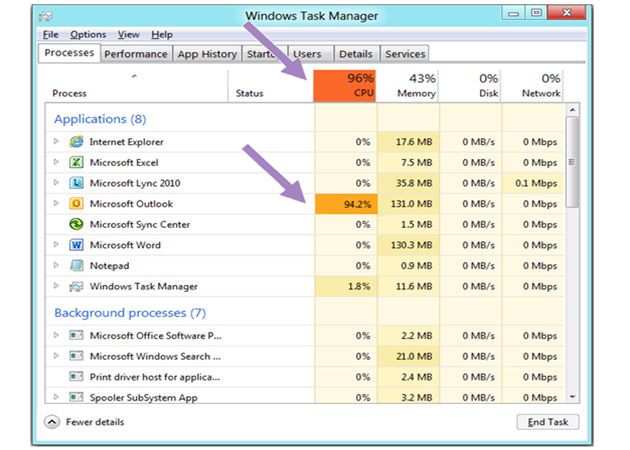Open the Options menu
630x450 pixels.
click(x=88, y=35)
